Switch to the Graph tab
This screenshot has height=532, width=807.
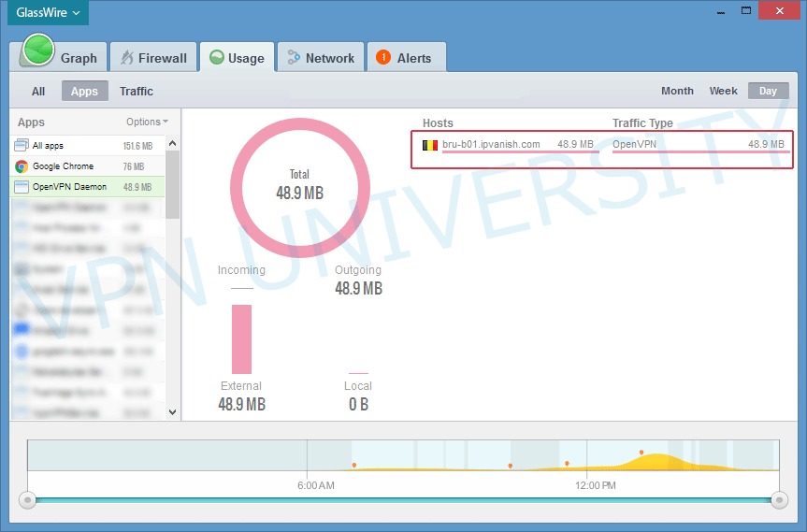pos(58,57)
